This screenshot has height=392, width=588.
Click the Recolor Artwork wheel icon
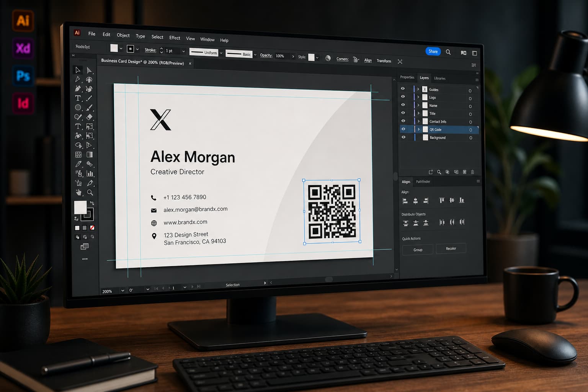[x=328, y=58]
